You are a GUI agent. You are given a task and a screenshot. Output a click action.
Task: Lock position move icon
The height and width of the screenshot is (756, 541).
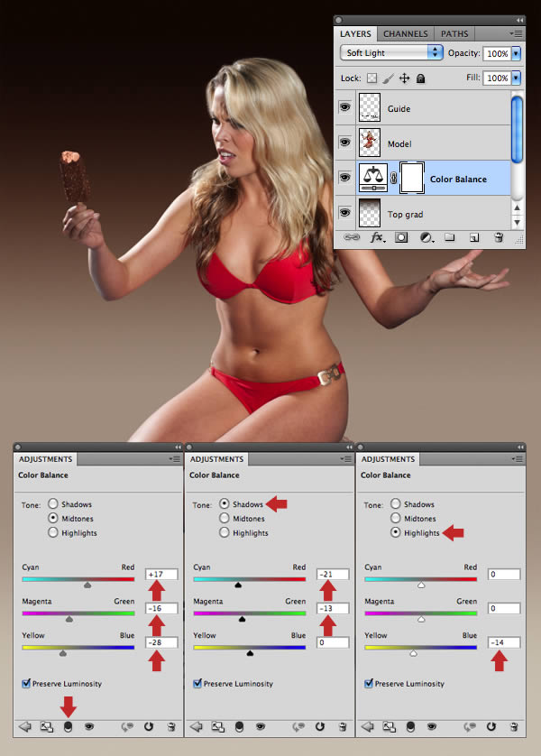coord(405,78)
